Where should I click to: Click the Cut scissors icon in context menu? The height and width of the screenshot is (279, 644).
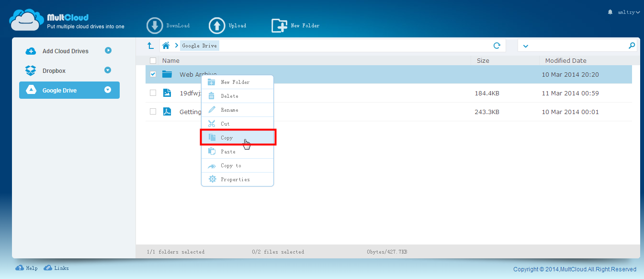point(212,124)
